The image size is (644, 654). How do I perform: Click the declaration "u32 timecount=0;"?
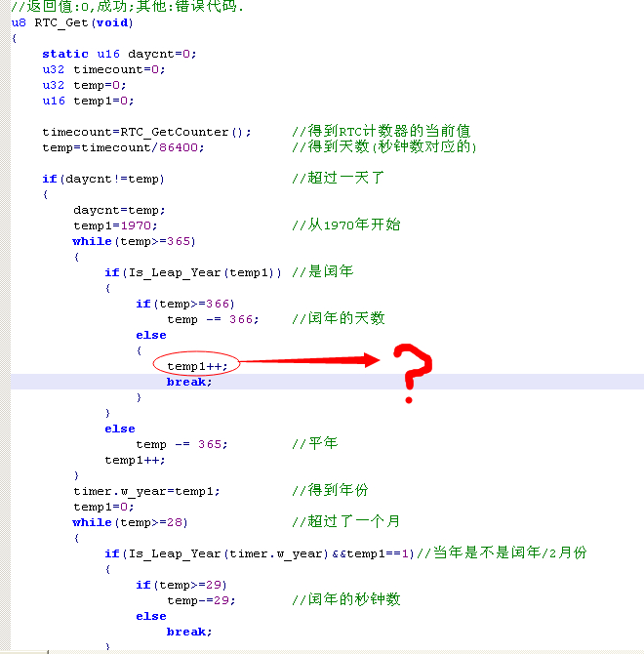103,69
